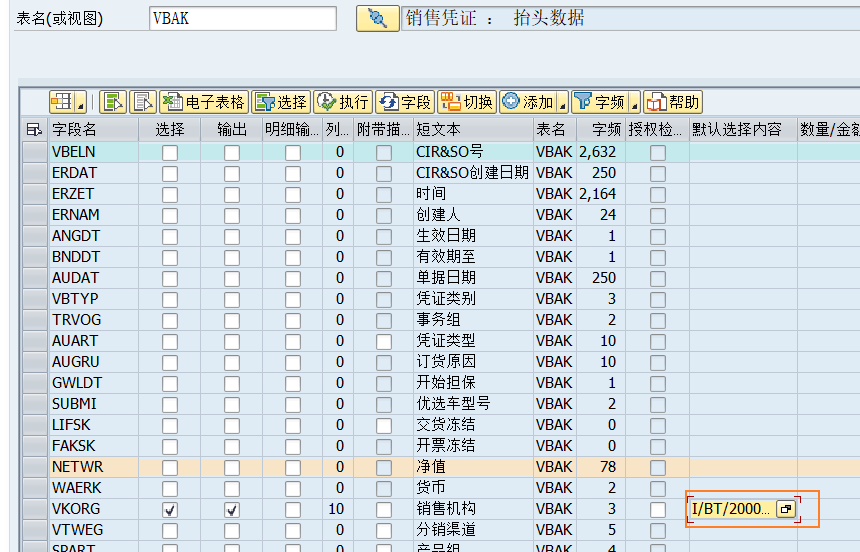Image resolution: width=860 pixels, height=552 pixels.
Task: Click the frequency value 2,632
Action: coord(597,152)
